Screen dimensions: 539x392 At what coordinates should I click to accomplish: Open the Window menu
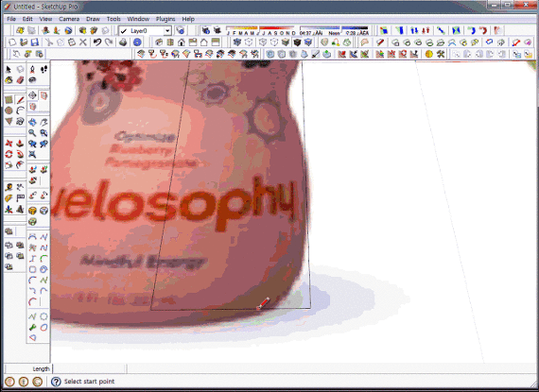pos(138,19)
